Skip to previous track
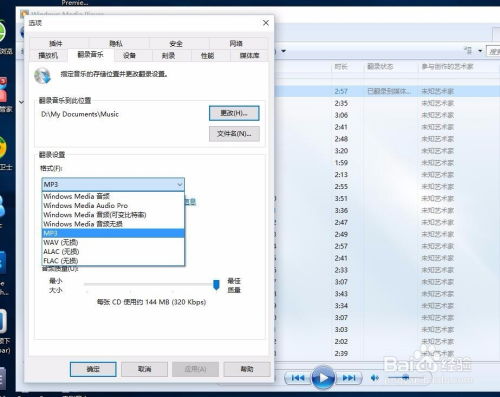The width and height of the screenshot is (500, 397). tap(298, 378)
